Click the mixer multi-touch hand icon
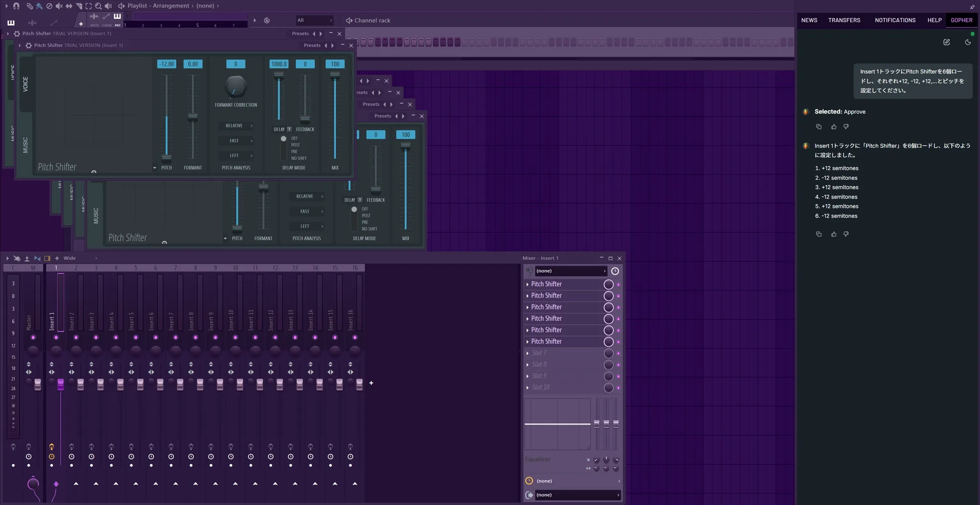The width and height of the screenshot is (980, 505). click(17, 258)
